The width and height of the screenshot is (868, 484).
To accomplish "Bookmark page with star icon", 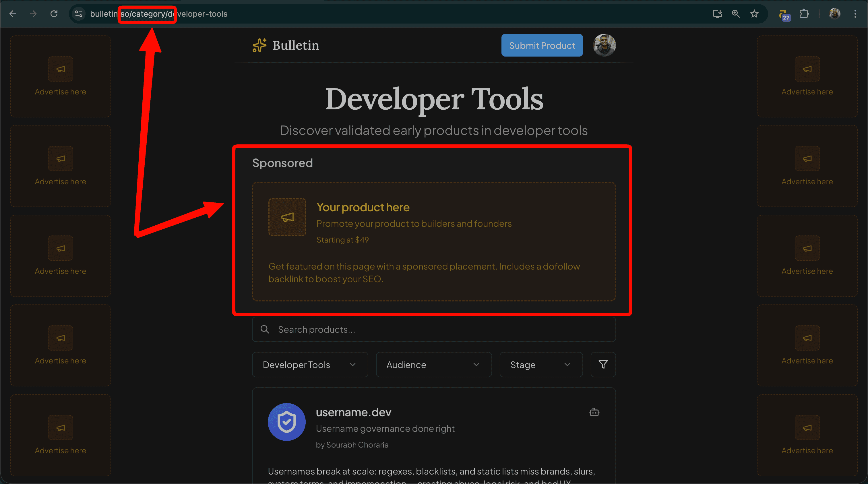I will click(754, 14).
